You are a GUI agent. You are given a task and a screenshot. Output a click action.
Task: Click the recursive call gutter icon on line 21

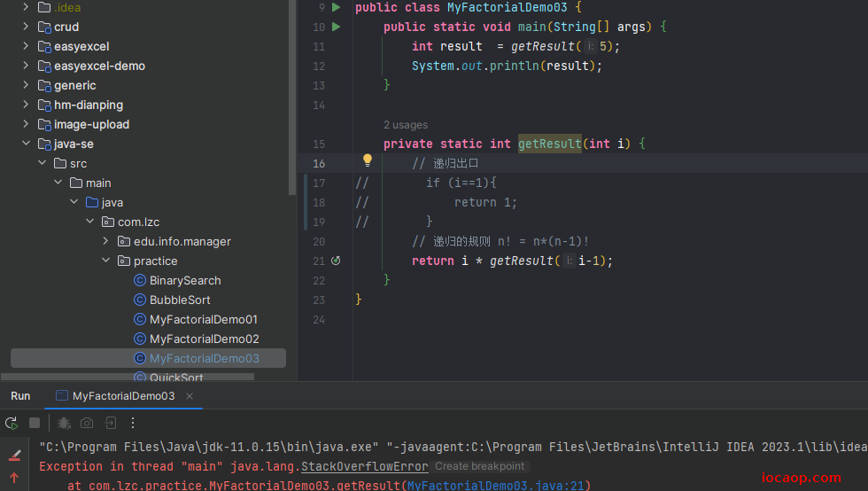[x=336, y=261]
